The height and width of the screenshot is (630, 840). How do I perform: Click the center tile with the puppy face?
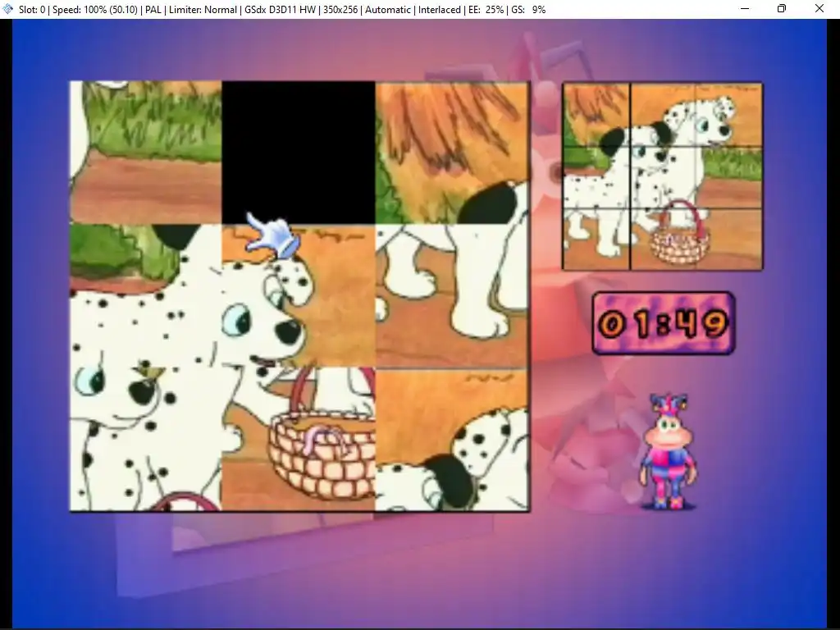[x=299, y=295]
